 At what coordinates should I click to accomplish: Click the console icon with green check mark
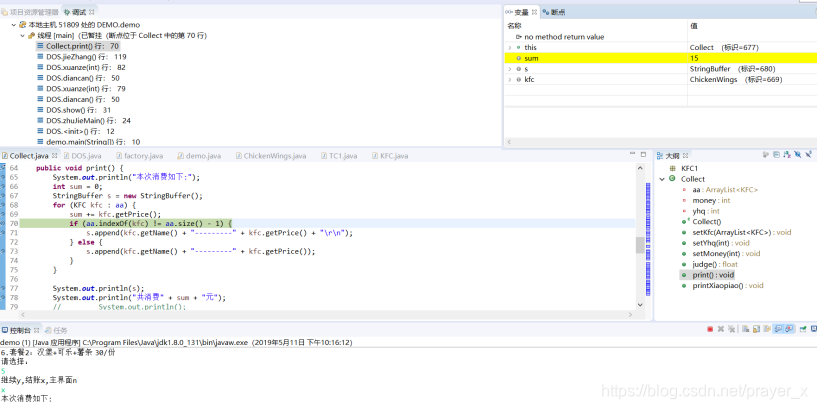803,329
